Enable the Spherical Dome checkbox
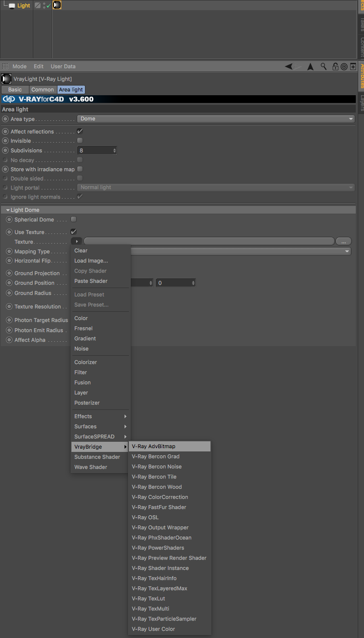Screen dimensions: 364x638 tap(74, 219)
